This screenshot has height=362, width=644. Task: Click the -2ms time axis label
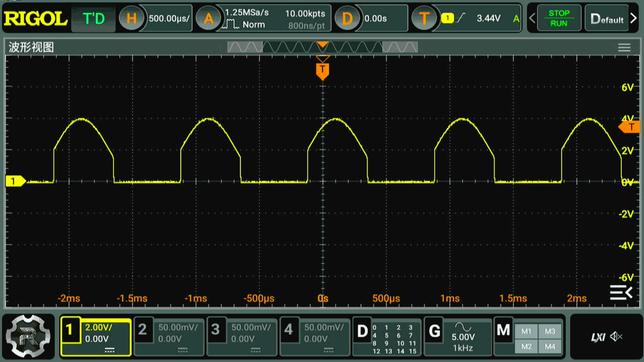[69, 298]
